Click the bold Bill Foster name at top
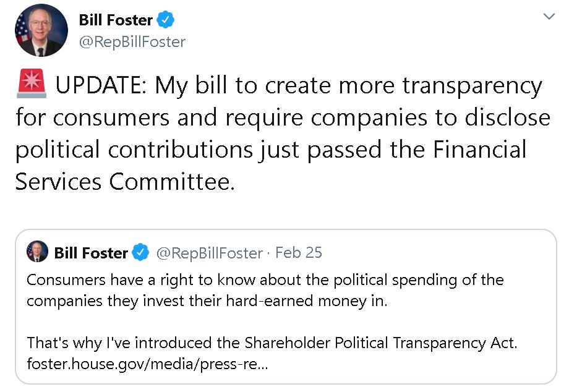The height and width of the screenshot is (392, 569). click(x=116, y=20)
